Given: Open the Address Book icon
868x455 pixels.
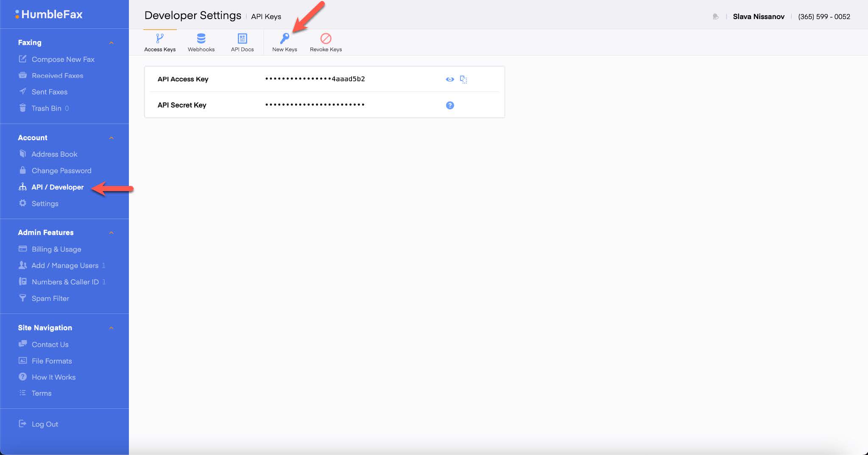Looking at the screenshot, I should [23, 154].
